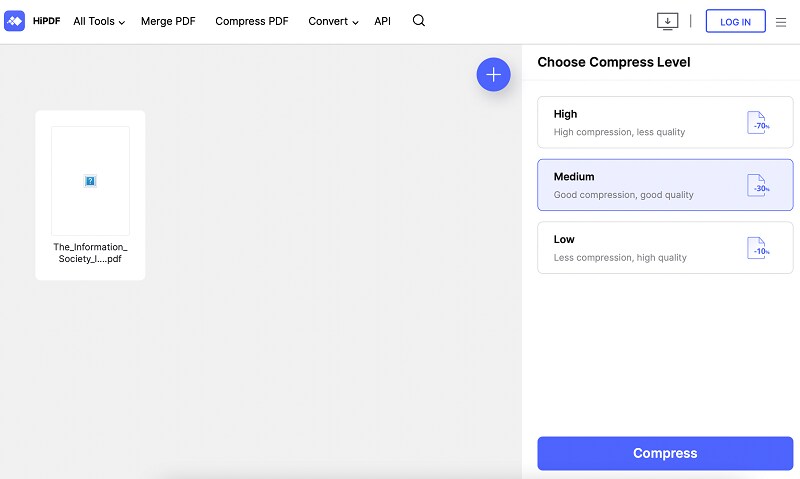800x479 pixels.
Task: Click the HiPDF logo icon
Action: coord(14,21)
